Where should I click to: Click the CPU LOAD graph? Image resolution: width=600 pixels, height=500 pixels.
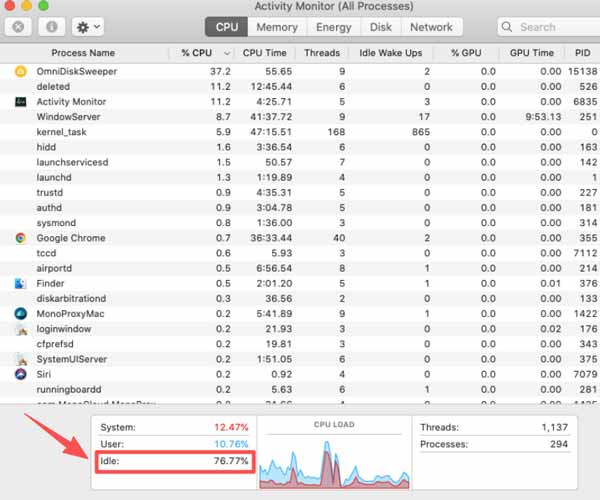[x=334, y=464]
